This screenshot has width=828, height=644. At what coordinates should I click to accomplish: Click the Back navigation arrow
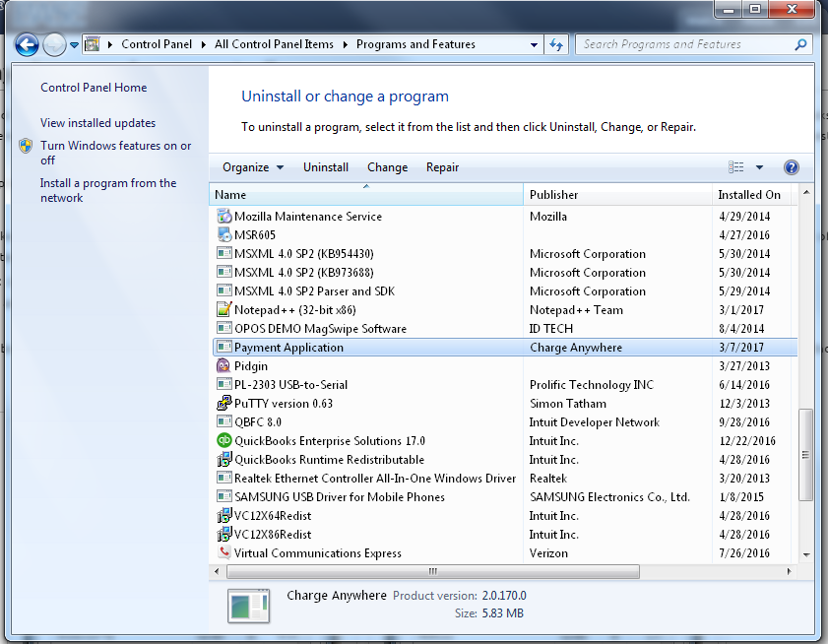[x=27, y=44]
